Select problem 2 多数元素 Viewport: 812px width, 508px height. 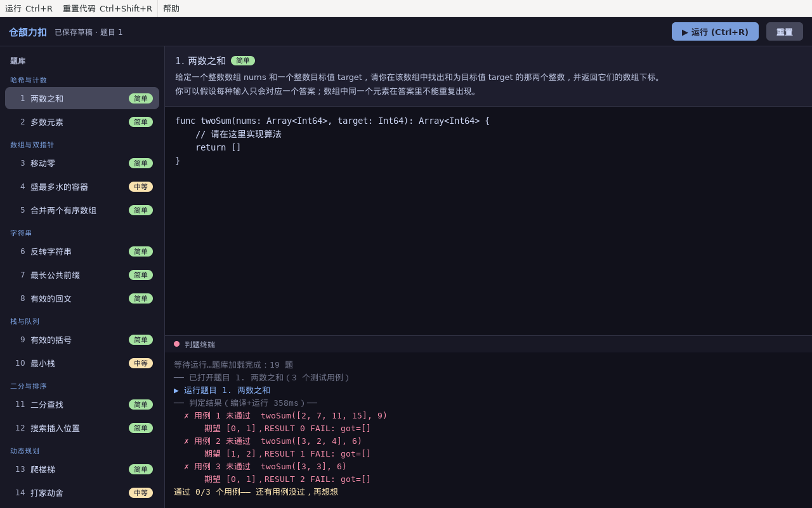pos(82,122)
